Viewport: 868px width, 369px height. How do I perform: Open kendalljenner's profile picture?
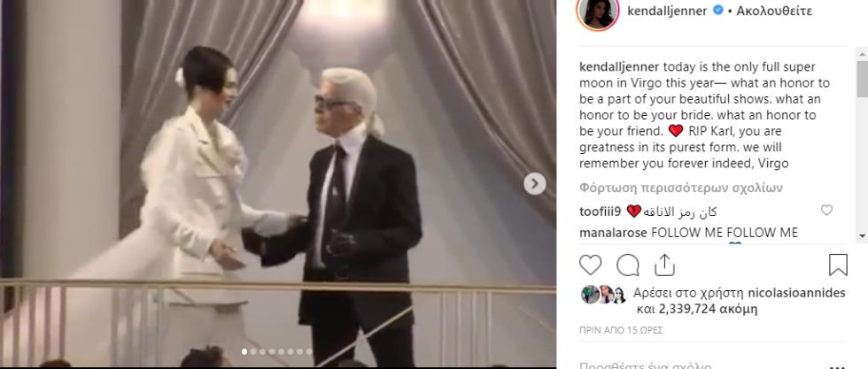598,12
